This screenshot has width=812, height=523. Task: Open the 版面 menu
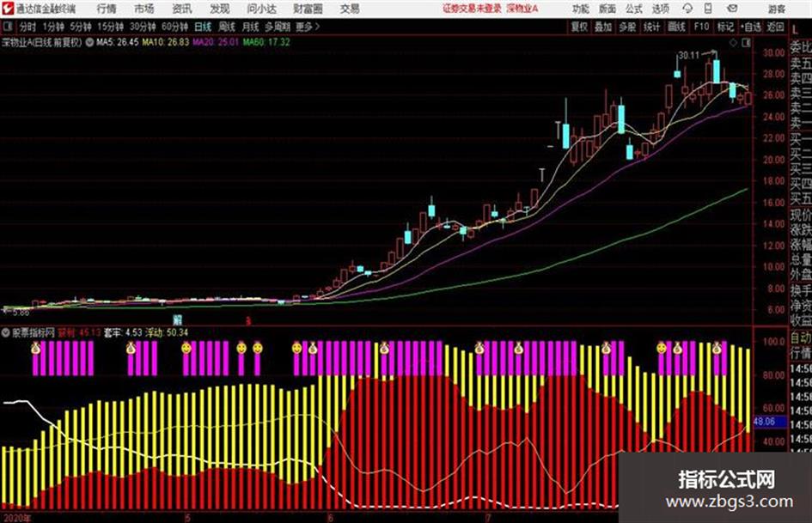coord(607,9)
